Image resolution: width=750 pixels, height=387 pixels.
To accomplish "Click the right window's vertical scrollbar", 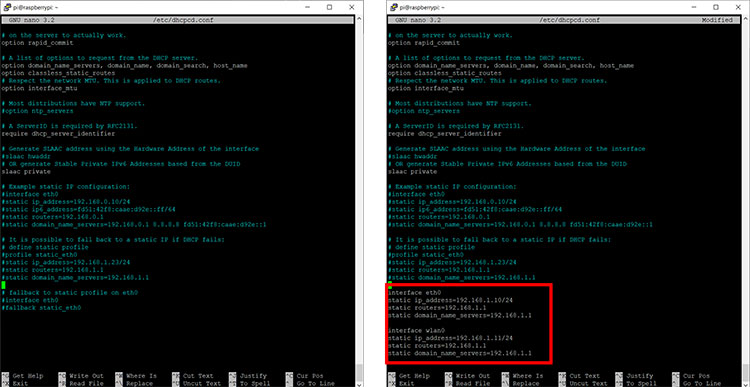I will click(x=745, y=201).
